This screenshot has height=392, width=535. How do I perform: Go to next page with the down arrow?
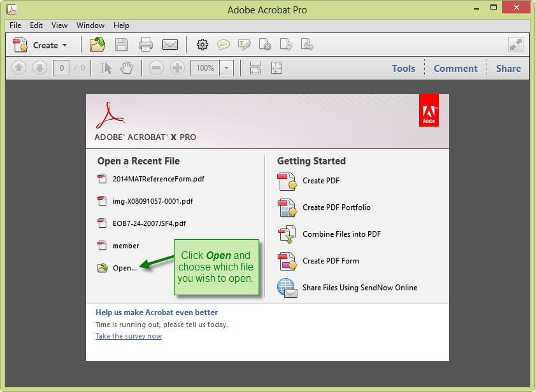click(x=39, y=68)
